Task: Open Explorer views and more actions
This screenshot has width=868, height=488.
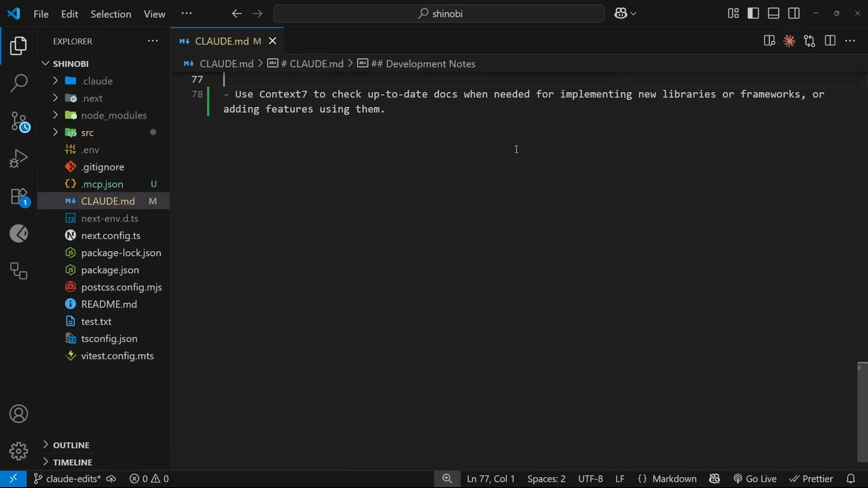Action: [153, 41]
